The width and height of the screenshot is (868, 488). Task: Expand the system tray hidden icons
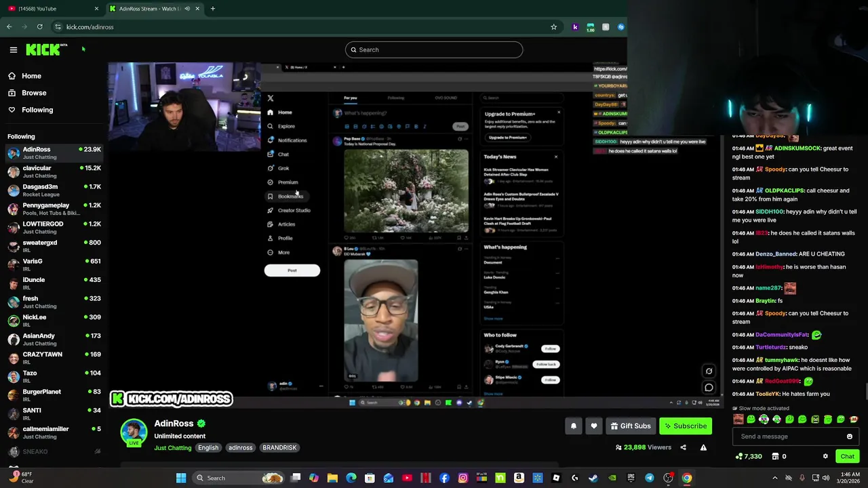click(775, 478)
